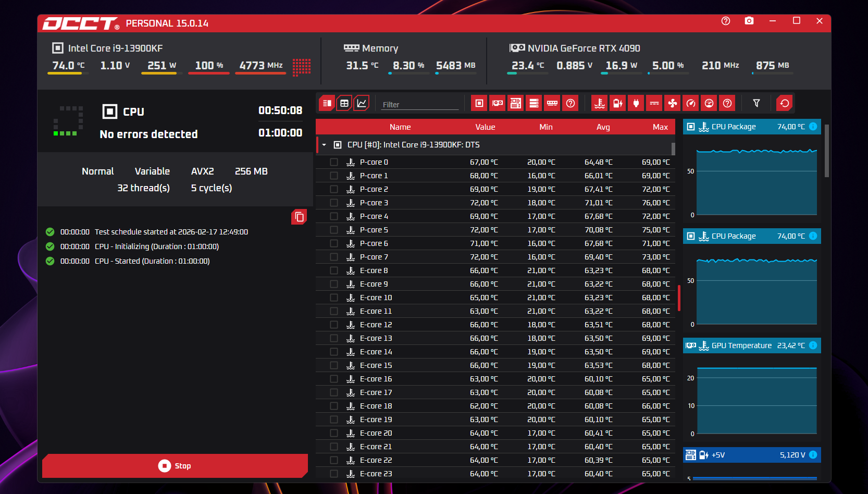Click the GPU Temperature graph header

752,345
